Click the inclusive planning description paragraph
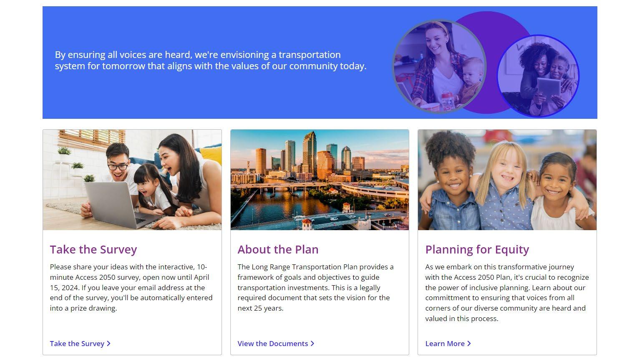627x364 pixels. [x=507, y=292]
